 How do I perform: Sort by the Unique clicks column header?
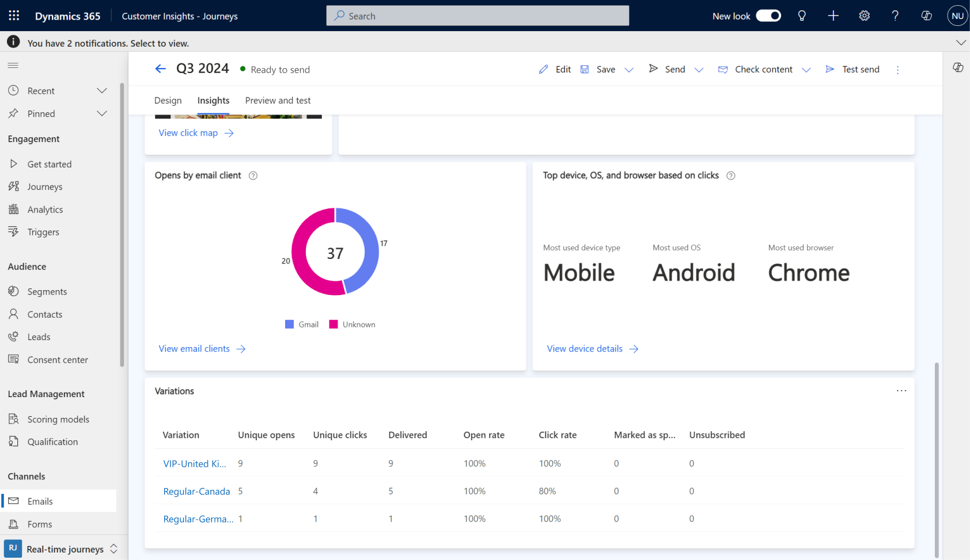(340, 435)
